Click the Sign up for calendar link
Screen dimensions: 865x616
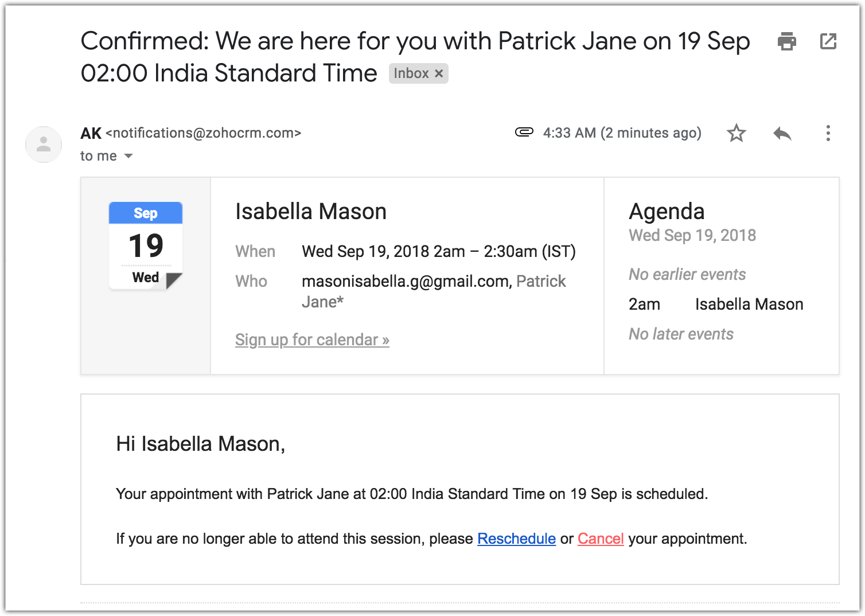[312, 340]
